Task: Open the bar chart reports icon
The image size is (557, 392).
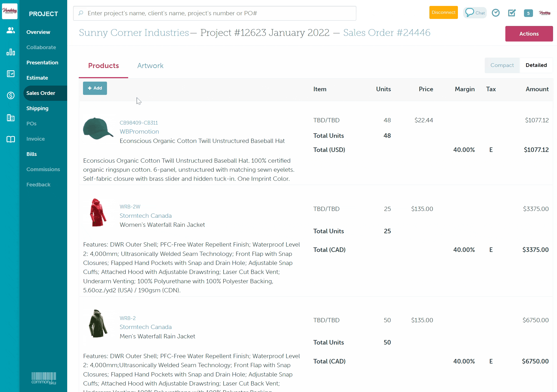Action: tap(10, 52)
